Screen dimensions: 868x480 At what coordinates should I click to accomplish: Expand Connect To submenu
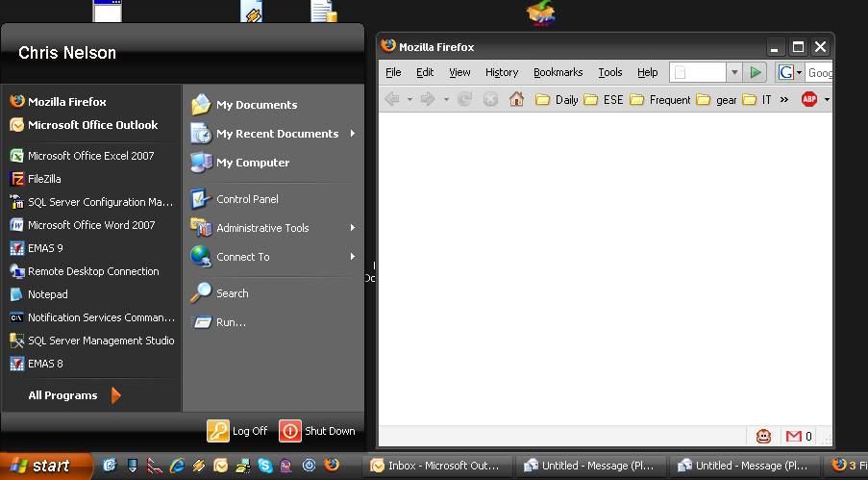273,257
